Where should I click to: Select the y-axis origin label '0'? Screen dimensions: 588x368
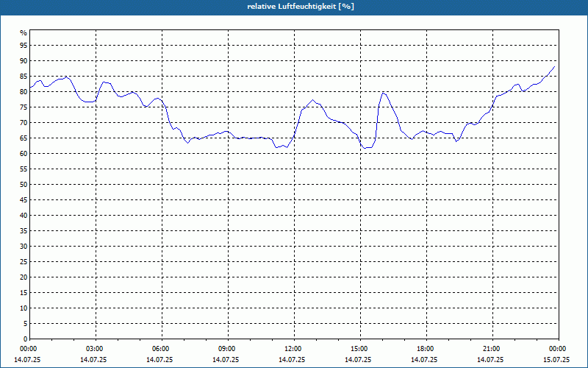coord(26,339)
